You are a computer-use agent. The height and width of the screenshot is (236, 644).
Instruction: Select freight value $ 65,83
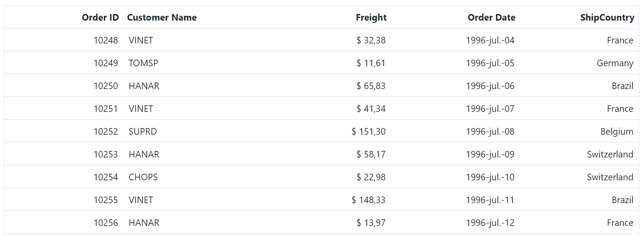tap(371, 86)
